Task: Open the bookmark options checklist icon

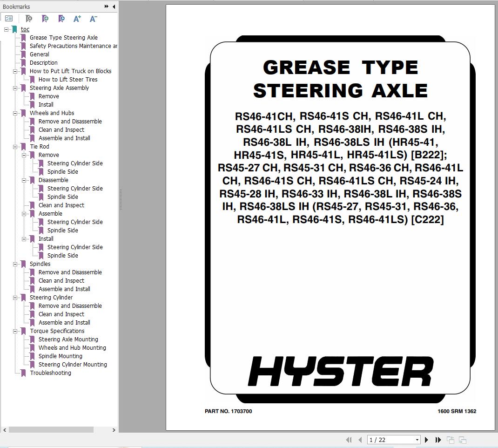Action: [x=9, y=19]
